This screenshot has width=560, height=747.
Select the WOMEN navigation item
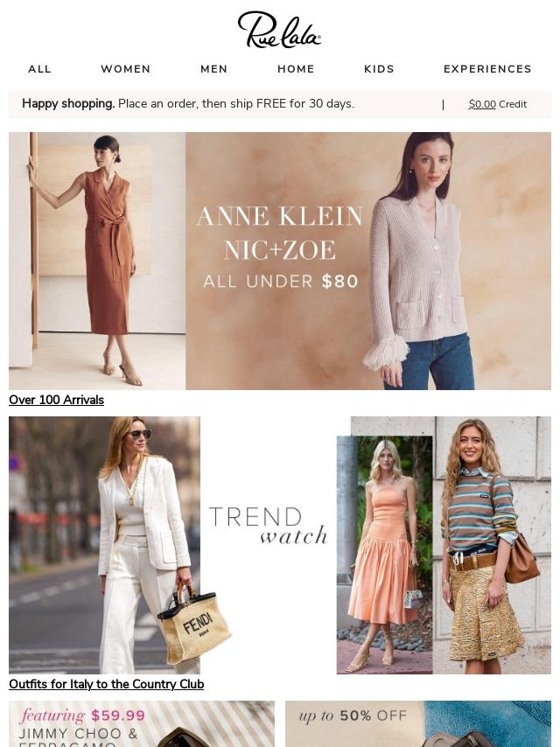pos(126,69)
